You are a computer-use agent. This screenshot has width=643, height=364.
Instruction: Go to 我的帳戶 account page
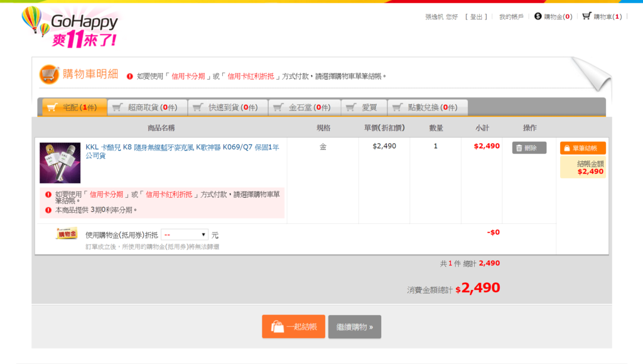pos(511,17)
